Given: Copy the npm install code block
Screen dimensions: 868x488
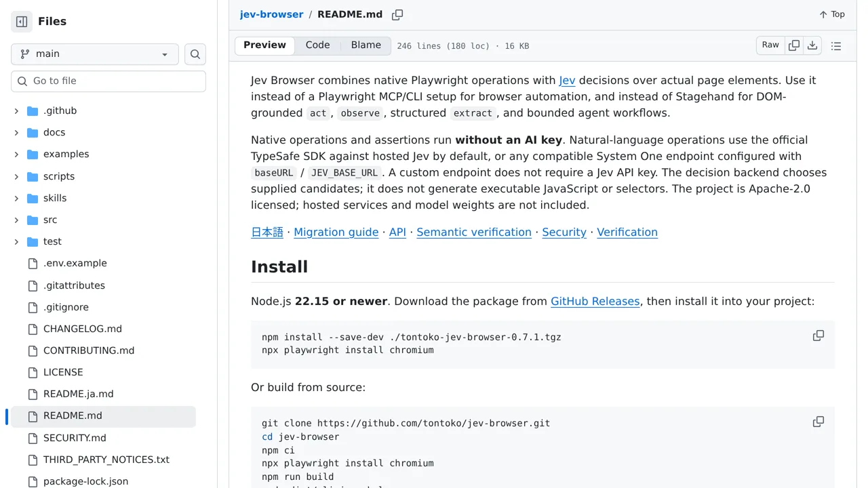Looking at the screenshot, I should tap(818, 335).
